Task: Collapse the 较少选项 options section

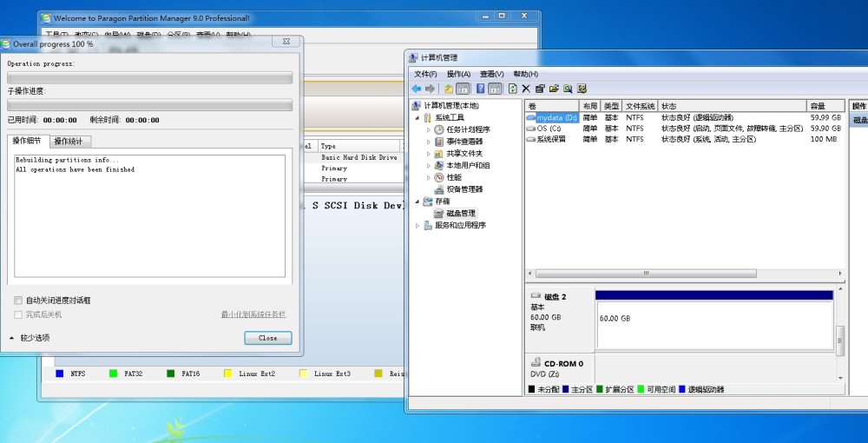Action: point(30,338)
